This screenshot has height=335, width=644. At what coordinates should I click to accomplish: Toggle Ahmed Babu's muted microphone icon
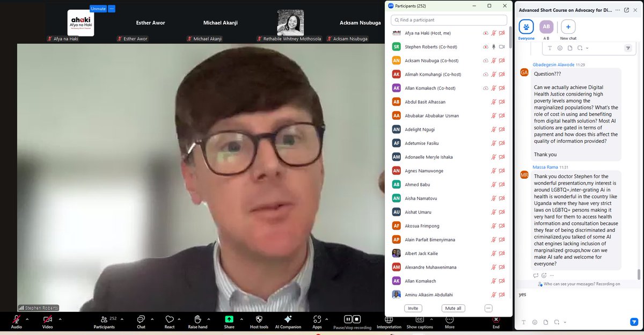click(494, 185)
